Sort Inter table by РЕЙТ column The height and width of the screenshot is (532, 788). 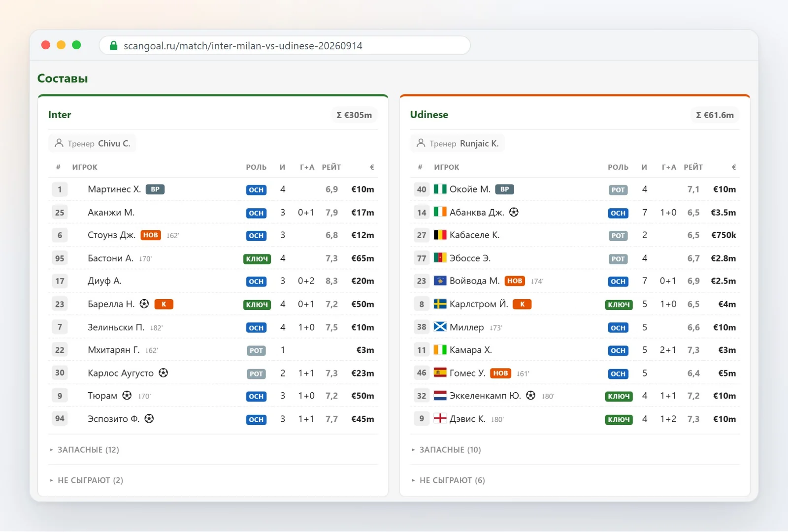point(331,167)
